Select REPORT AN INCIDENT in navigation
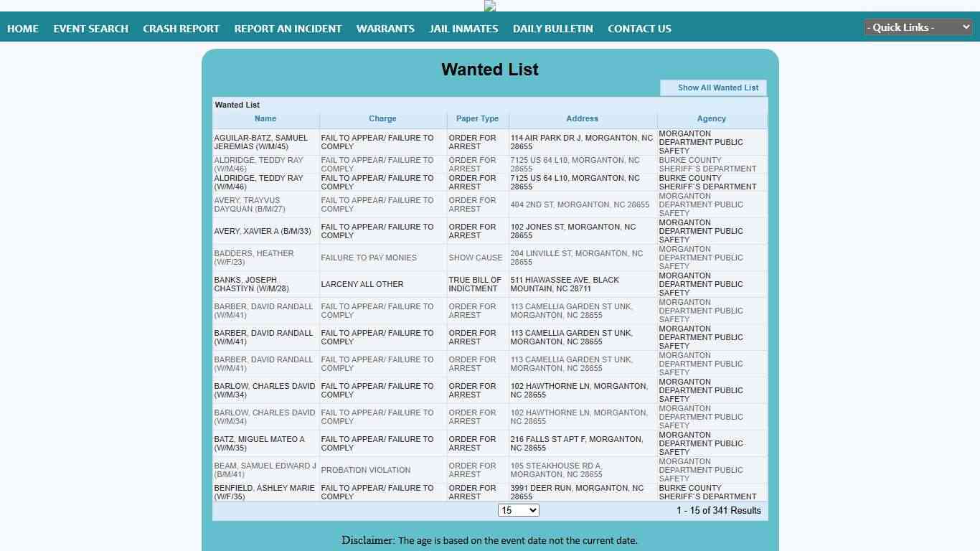Image resolution: width=980 pixels, height=551 pixels. (x=288, y=29)
